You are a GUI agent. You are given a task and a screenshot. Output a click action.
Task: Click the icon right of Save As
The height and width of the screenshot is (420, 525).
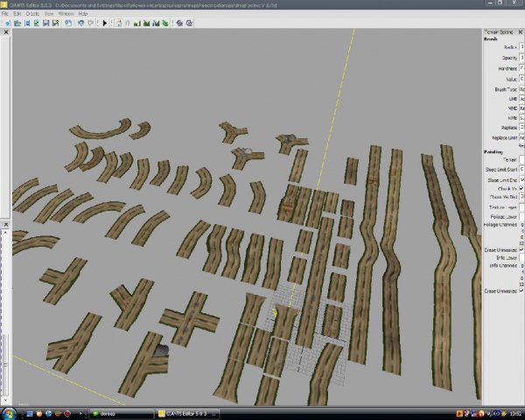pos(68,23)
